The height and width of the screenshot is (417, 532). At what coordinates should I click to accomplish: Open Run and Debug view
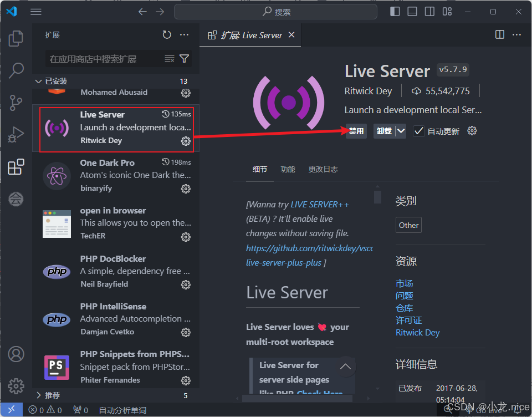[x=16, y=135]
